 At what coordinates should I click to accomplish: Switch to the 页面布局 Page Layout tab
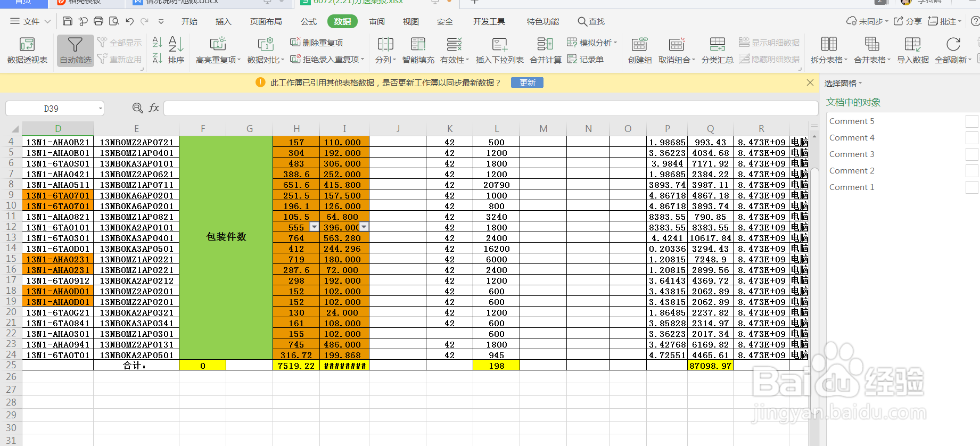pos(266,21)
